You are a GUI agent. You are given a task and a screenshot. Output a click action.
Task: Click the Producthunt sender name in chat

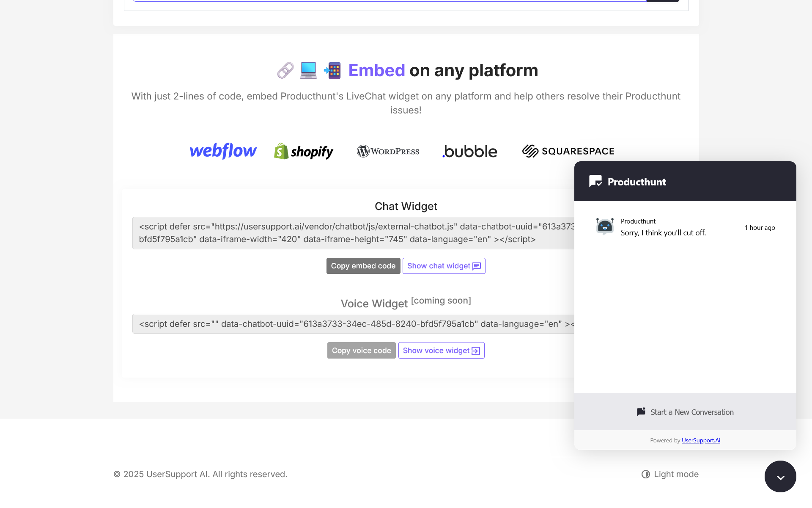pyautogui.click(x=638, y=221)
